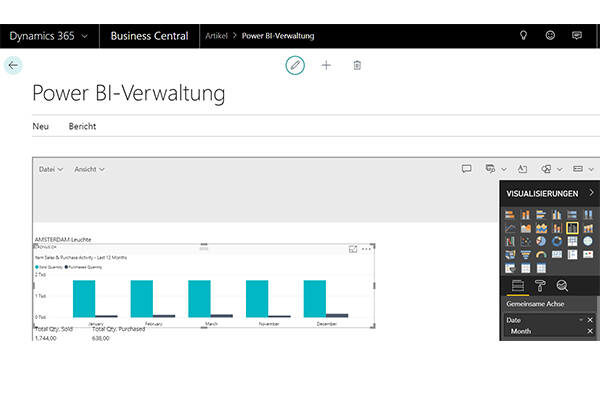Click the smiley feedback icon
The image size is (600, 420).
click(x=550, y=36)
